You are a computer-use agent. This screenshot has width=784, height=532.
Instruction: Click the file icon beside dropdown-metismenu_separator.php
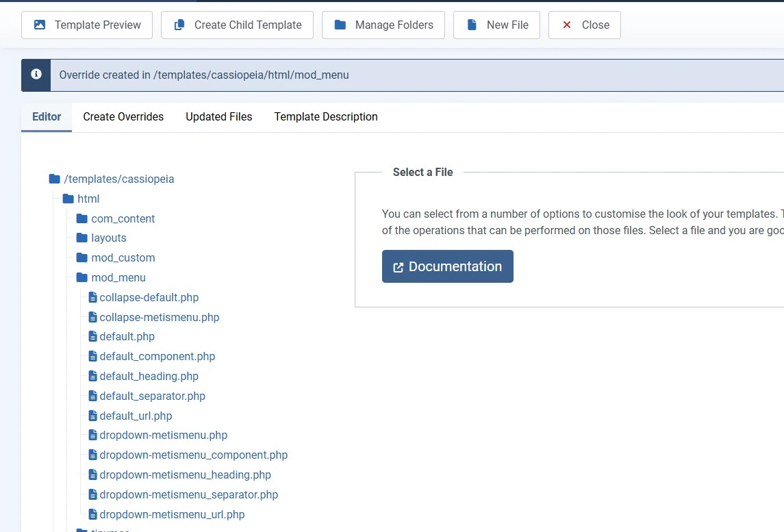coord(92,494)
